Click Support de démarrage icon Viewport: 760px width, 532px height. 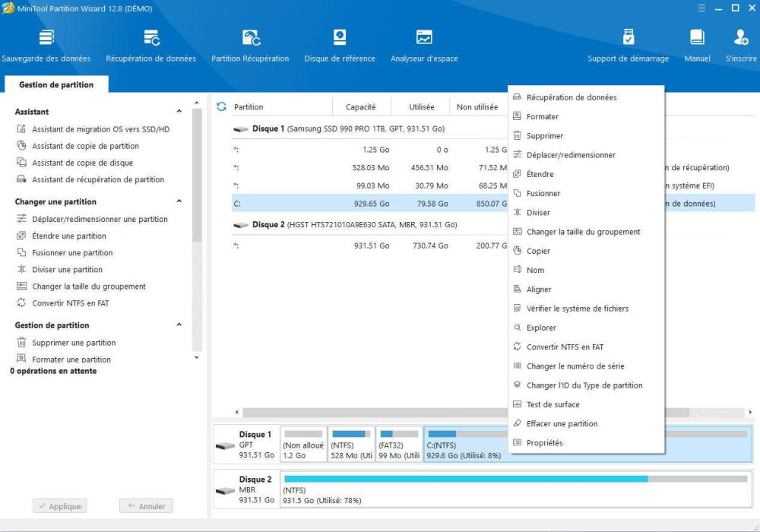628,46
